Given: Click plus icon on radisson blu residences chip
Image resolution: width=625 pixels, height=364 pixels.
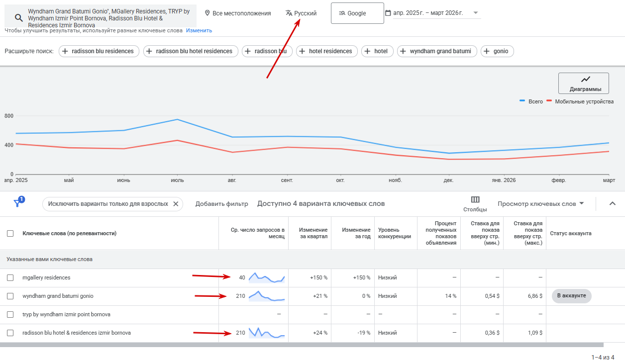Looking at the screenshot, I should coord(66,51).
